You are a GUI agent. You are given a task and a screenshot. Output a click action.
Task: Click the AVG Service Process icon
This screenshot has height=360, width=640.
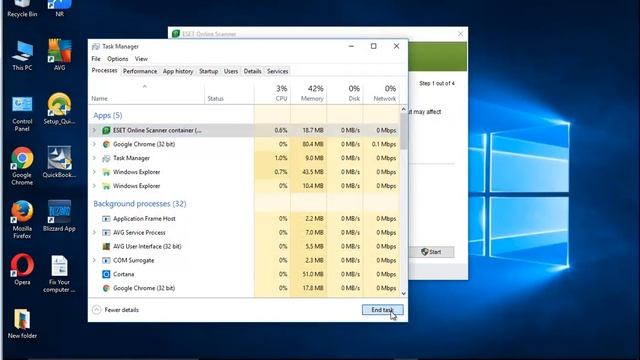click(x=106, y=233)
